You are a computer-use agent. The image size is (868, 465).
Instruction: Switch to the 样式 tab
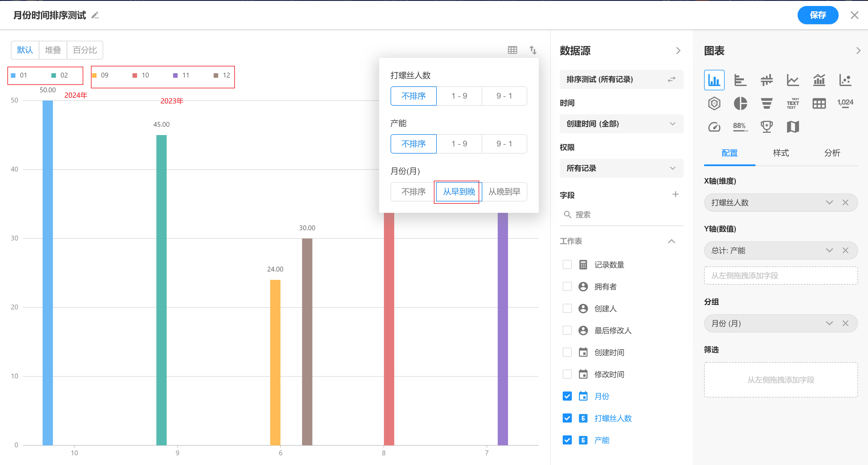[781, 153]
